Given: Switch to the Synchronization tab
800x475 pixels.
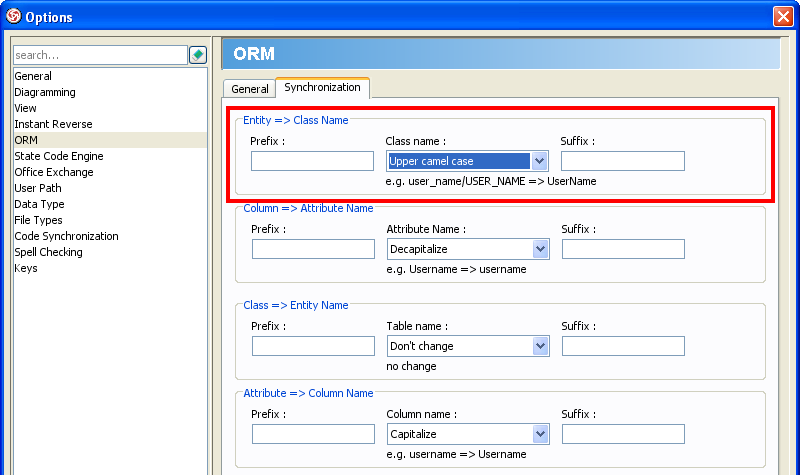Looking at the screenshot, I should [x=322, y=87].
